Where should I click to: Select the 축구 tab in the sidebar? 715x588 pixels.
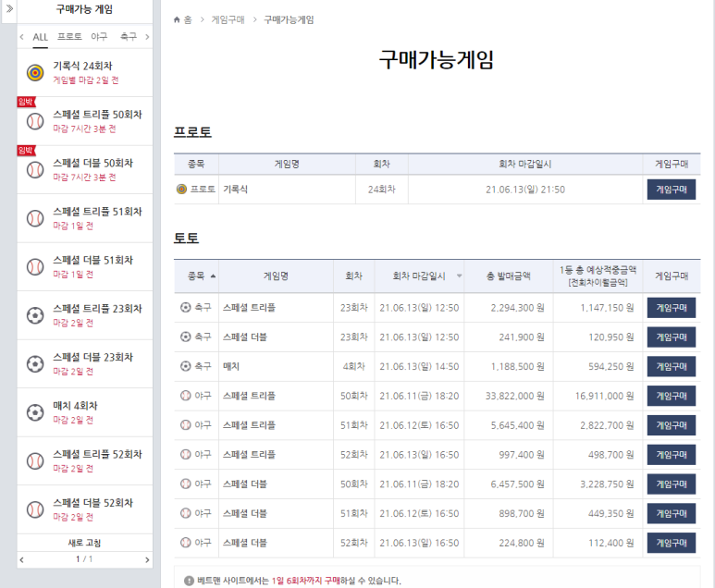[x=129, y=36]
